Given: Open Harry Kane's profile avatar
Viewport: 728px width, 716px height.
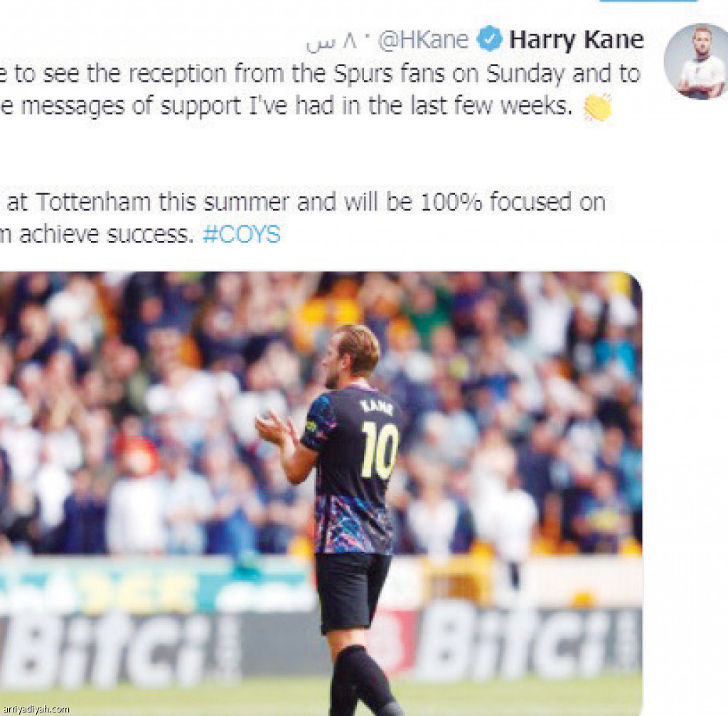Looking at the screenshot, I should [x=697, y=61].
